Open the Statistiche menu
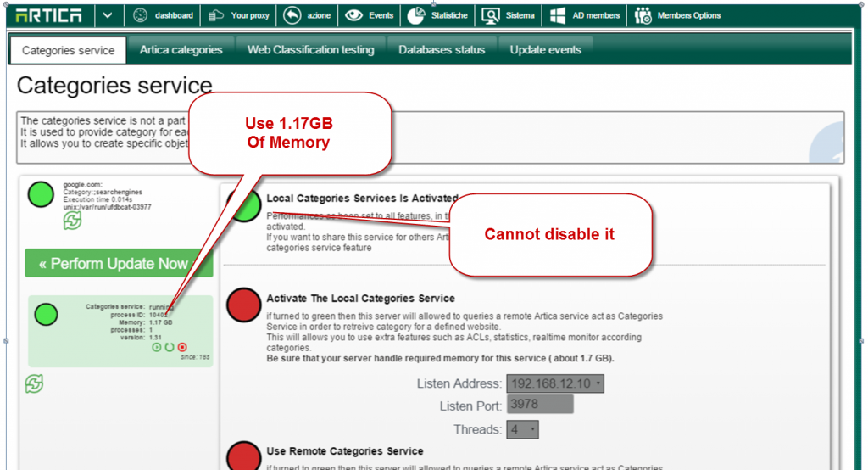The height and width of the screenshot is (470, 868). click(438, 15)
